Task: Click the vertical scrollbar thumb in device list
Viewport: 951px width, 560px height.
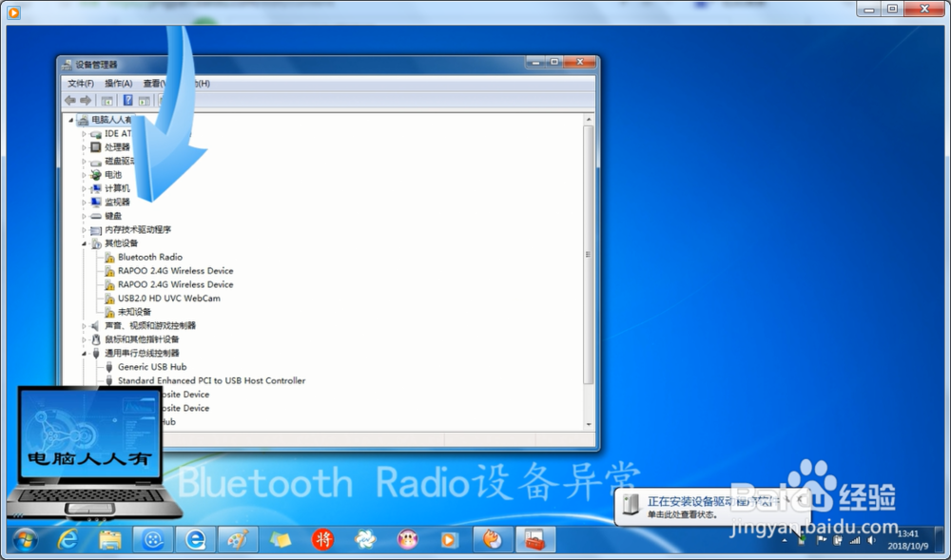Action: coord(589,255)
